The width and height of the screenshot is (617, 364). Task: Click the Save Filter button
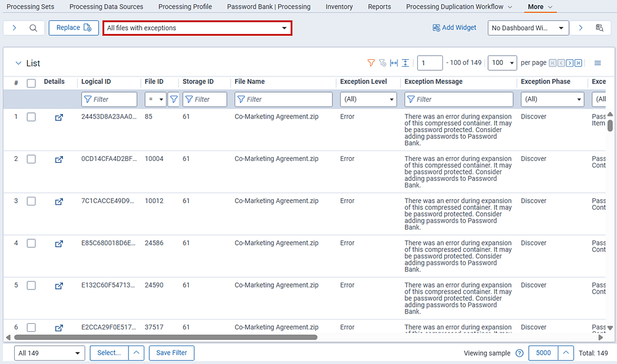(171, 353)
